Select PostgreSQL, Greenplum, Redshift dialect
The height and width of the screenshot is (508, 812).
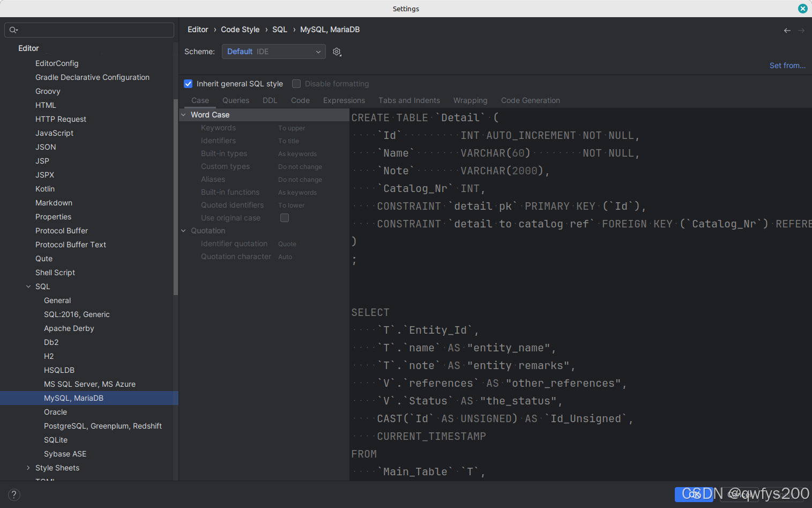(x=103, y=426)
